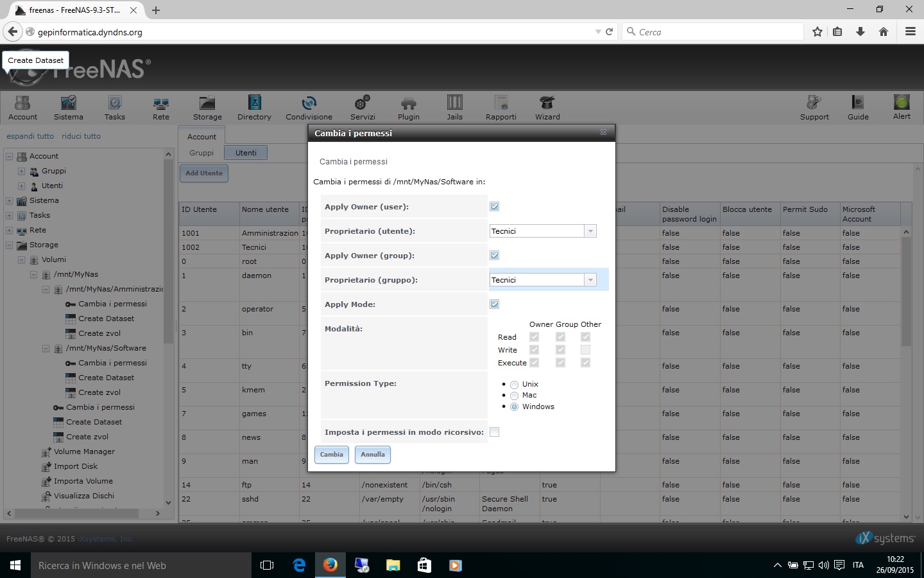
Task: Collapse the /mnt/MyNas/Software tree node
Action: [x=46, y=348]
